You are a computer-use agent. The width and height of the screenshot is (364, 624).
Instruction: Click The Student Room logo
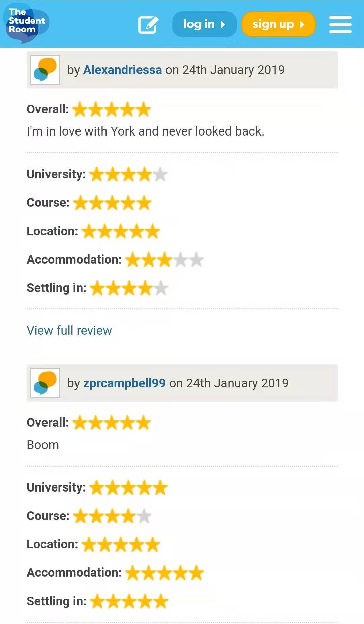[x=26, y=24]
